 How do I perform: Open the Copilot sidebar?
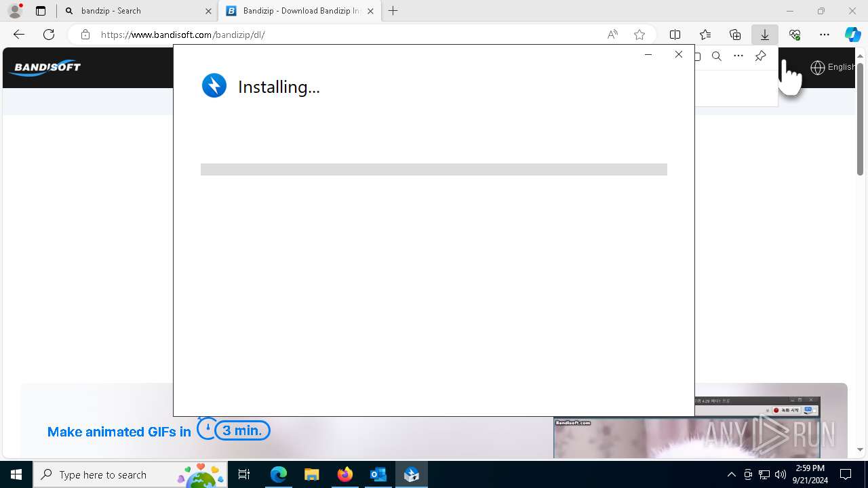tap(853, 35)
